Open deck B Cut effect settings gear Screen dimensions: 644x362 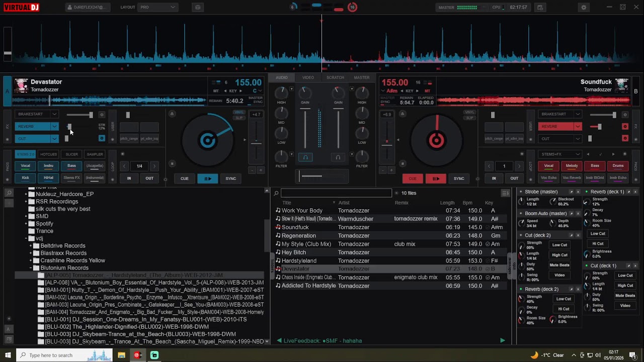(x=625, y=138)
